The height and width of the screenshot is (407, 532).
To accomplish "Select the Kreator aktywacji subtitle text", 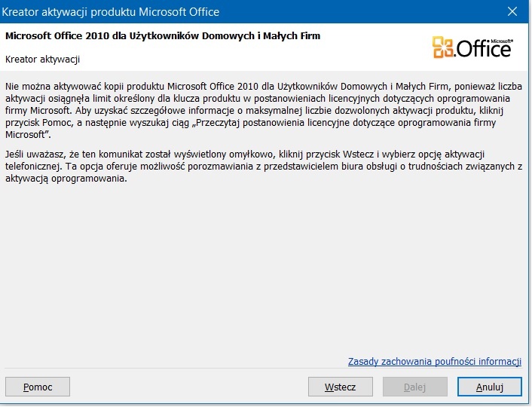I will point(42,60).
